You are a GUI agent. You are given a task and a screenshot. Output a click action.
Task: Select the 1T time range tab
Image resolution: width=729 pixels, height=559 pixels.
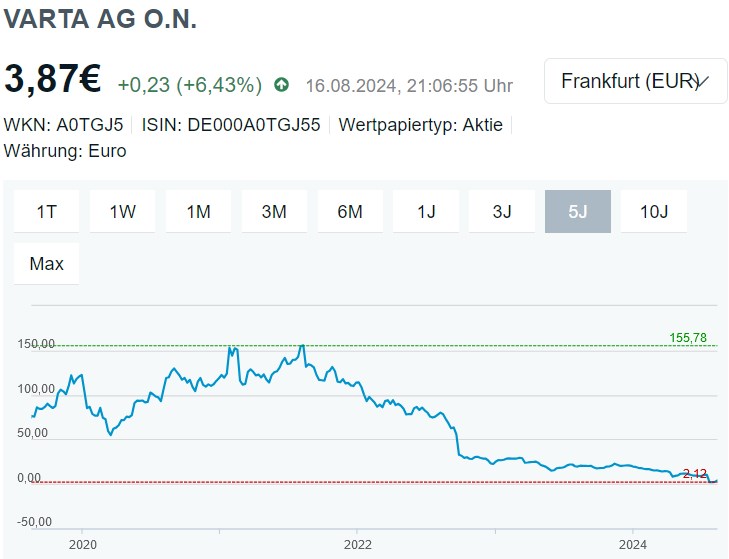coord(47,211)
